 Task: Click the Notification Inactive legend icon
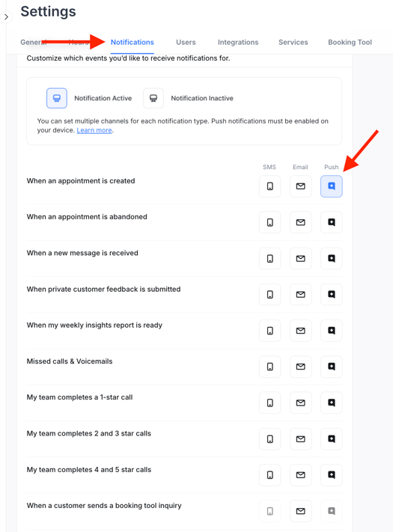[153, 98]
